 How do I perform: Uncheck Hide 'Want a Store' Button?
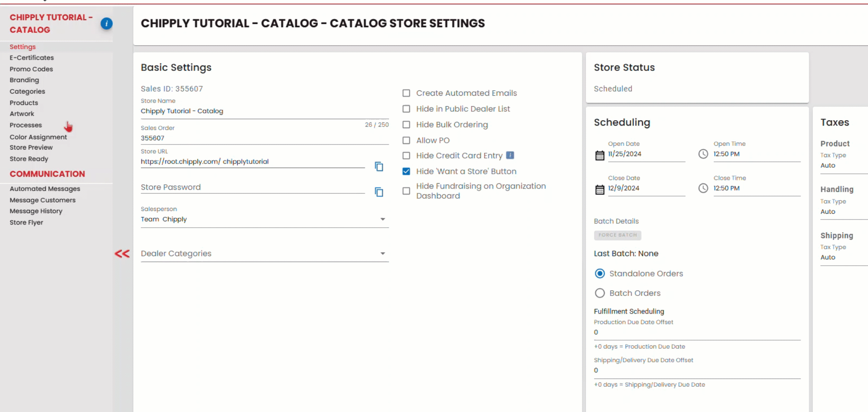(x=406, y=171)
